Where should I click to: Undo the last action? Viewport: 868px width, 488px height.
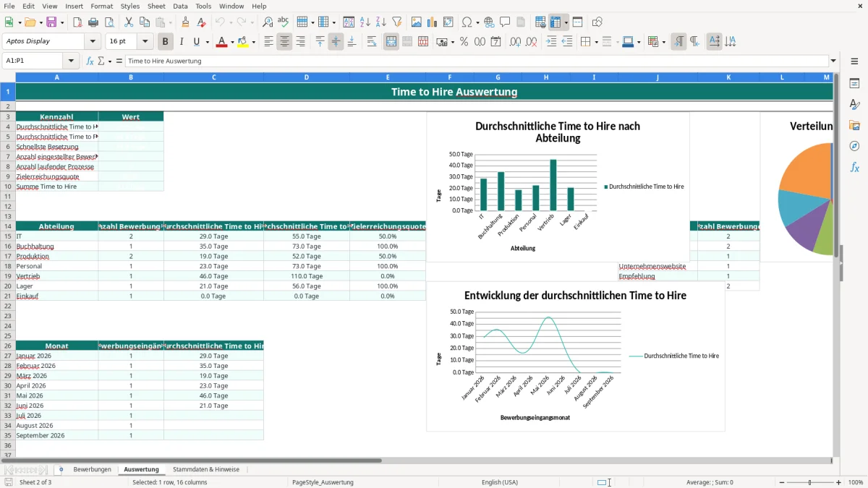(220, 22)
